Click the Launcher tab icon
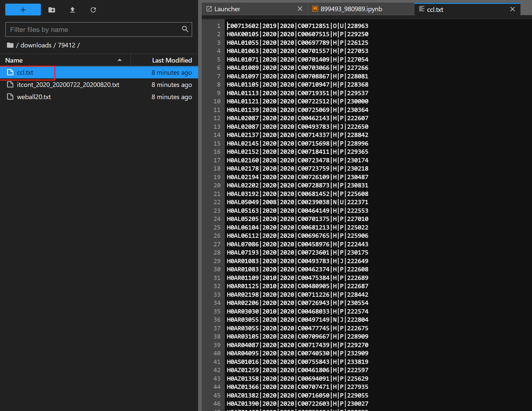This screenshot has height=411, width=532. (x=209, y=9)
